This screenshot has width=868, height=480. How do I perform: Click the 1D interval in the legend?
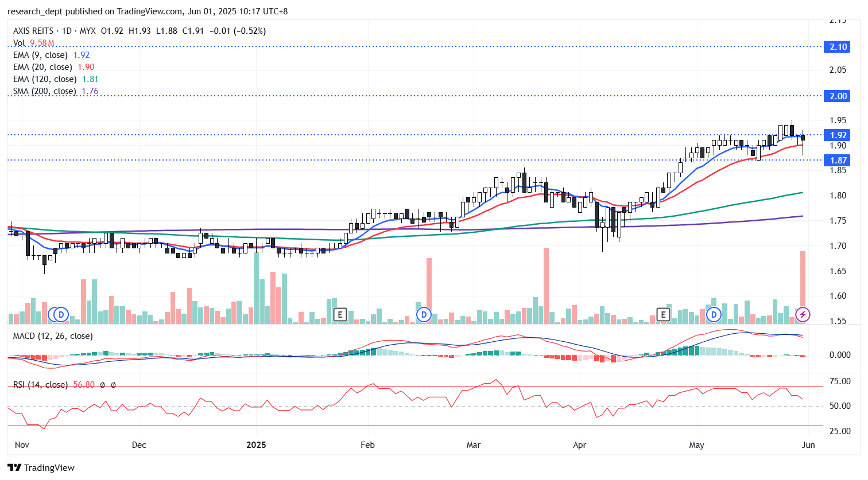67,31
